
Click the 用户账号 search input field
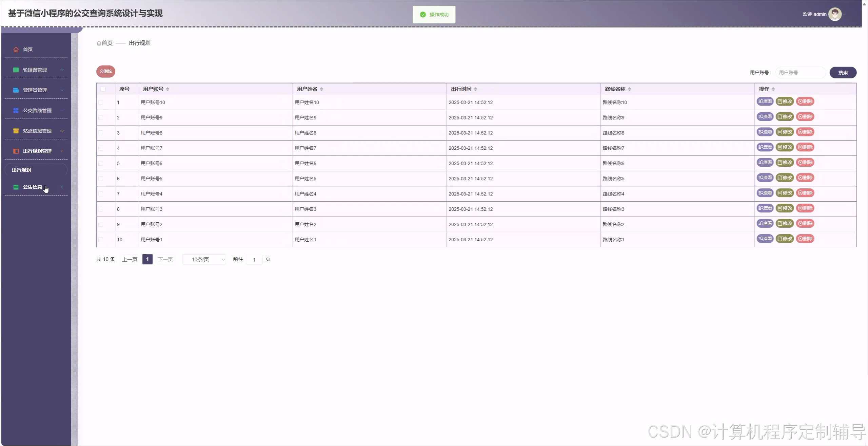coord(800,73)
